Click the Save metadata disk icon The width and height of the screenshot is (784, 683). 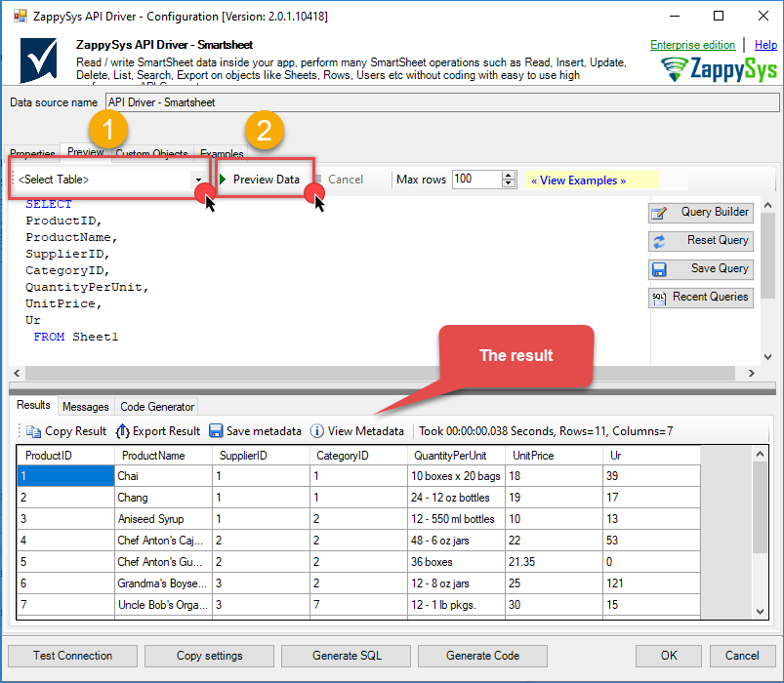216,430
